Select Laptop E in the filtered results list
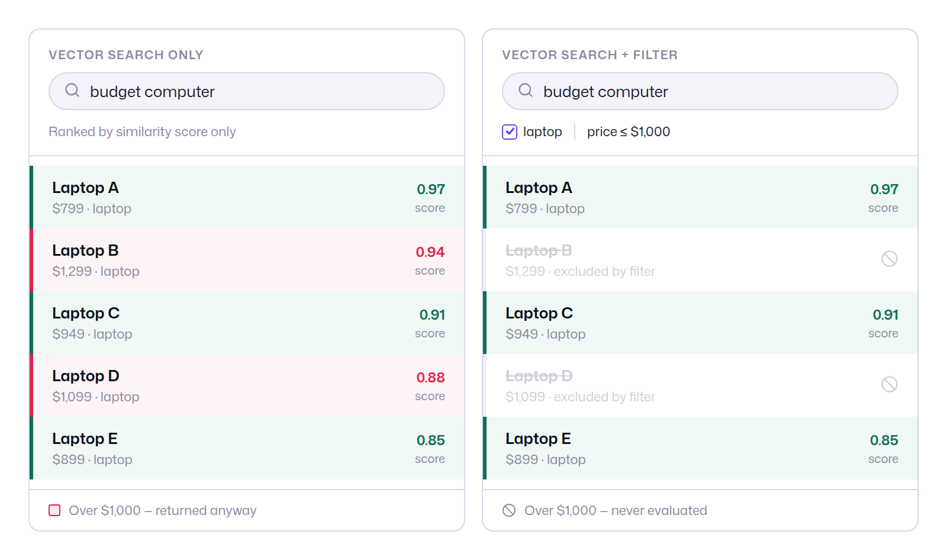Viewport: 947px width, 560px height. (700, 448)
